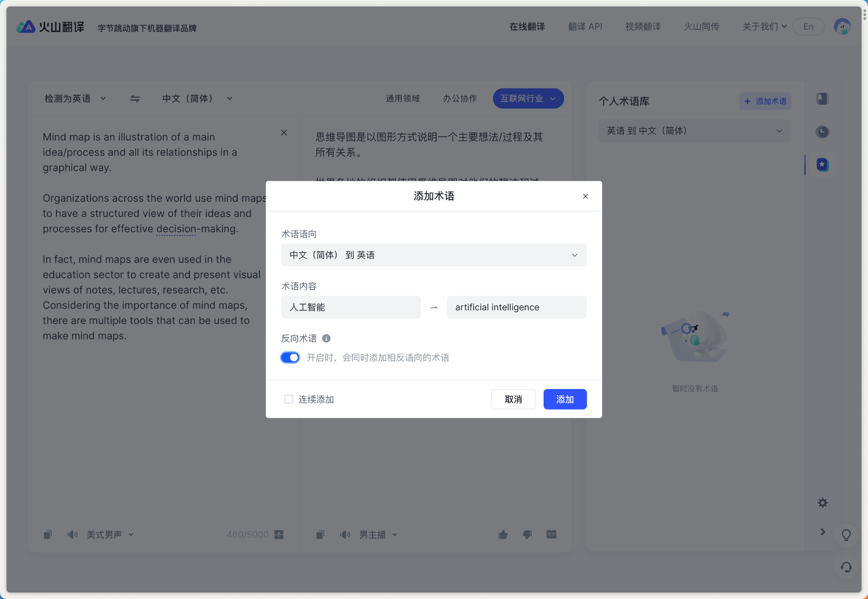This screenshot has height=599, width=868.
Task: Copy the source text
Action: pyautogui.click(x=48, y=535)
